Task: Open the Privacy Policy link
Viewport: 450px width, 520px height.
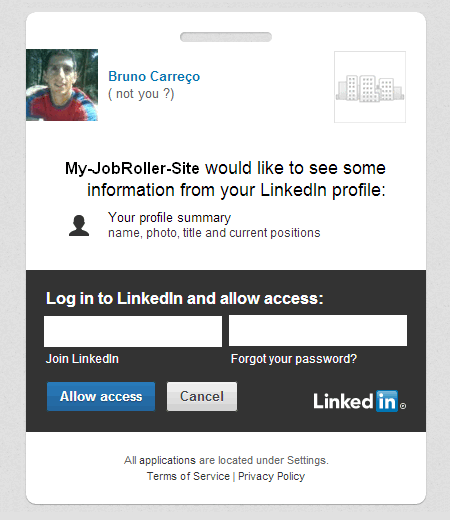Action: click(272, 476)
